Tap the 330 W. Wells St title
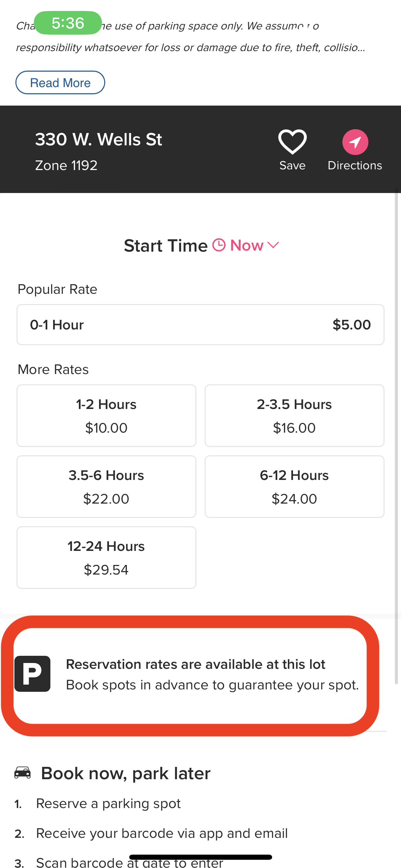Image resolution: width=401 pixels, height=868 pixels. (99, 140)
